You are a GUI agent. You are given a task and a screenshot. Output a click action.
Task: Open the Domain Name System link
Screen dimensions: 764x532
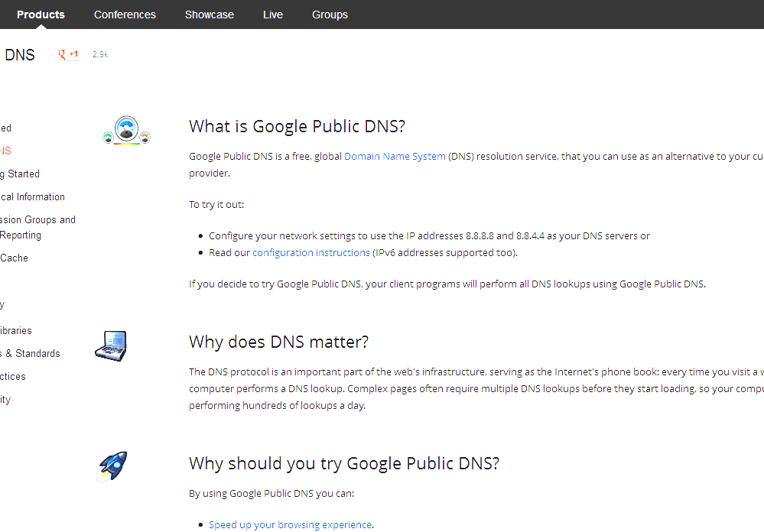point(395,157)
